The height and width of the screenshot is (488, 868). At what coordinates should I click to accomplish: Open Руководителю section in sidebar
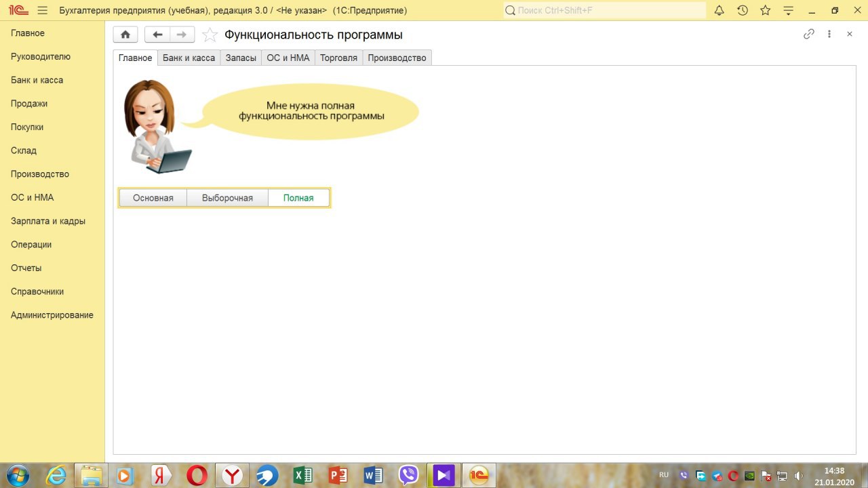click(41, 57)
